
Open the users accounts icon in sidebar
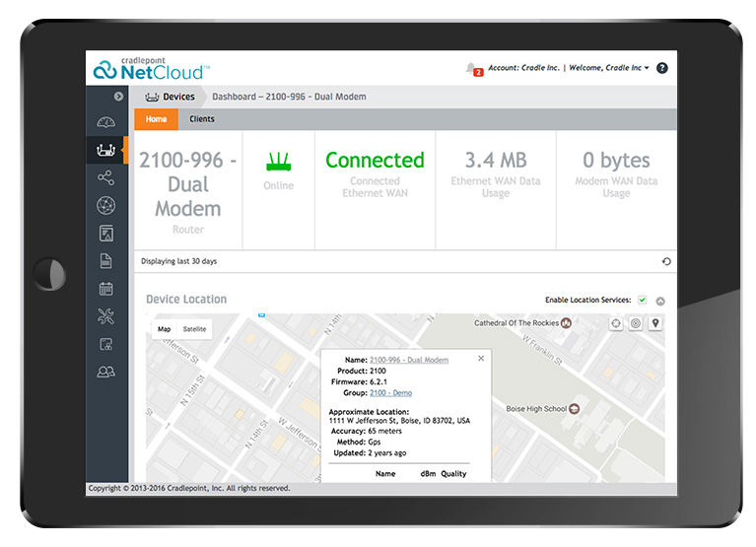(x=106, y=372)
